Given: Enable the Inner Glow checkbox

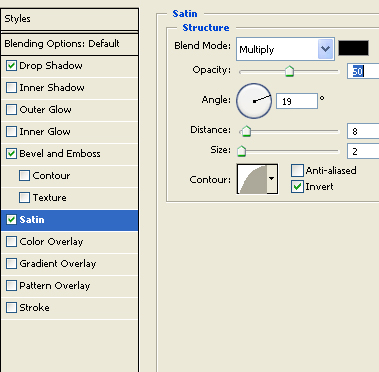Looking at the screenshot, I should [x=11, y=132].
